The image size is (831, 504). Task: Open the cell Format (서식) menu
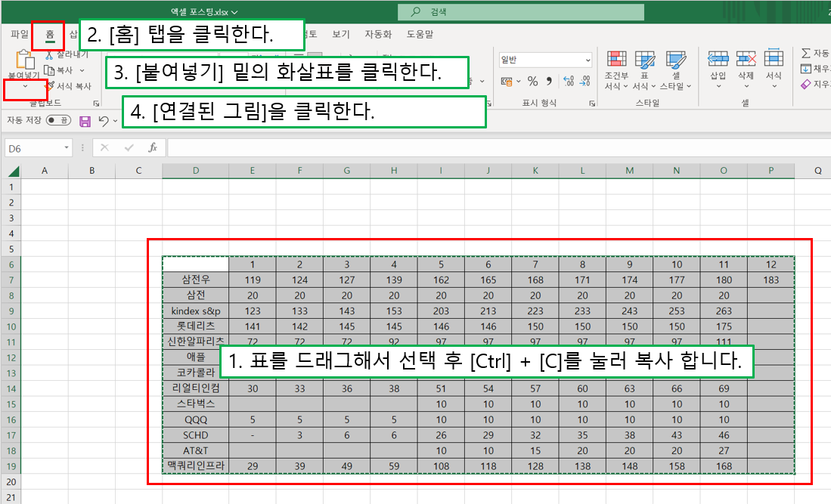(774, 70)
